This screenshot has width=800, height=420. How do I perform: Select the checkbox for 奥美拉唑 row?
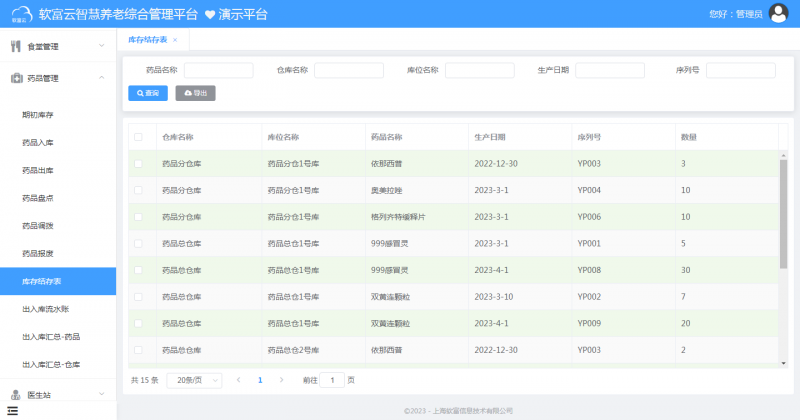tap(138, 190)
